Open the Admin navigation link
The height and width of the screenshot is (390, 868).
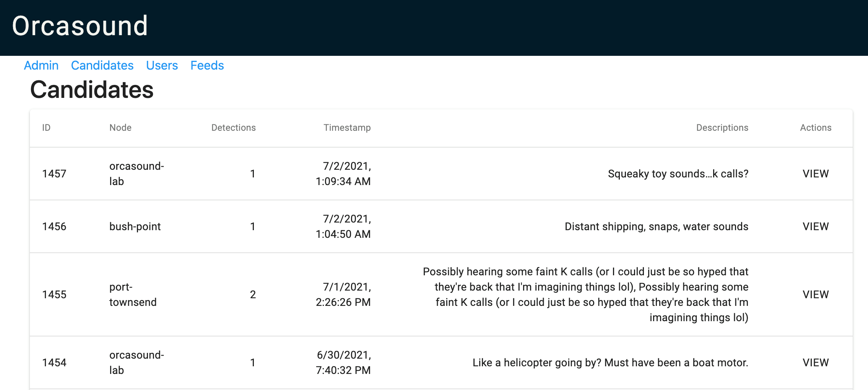click(x=41, y=65)
